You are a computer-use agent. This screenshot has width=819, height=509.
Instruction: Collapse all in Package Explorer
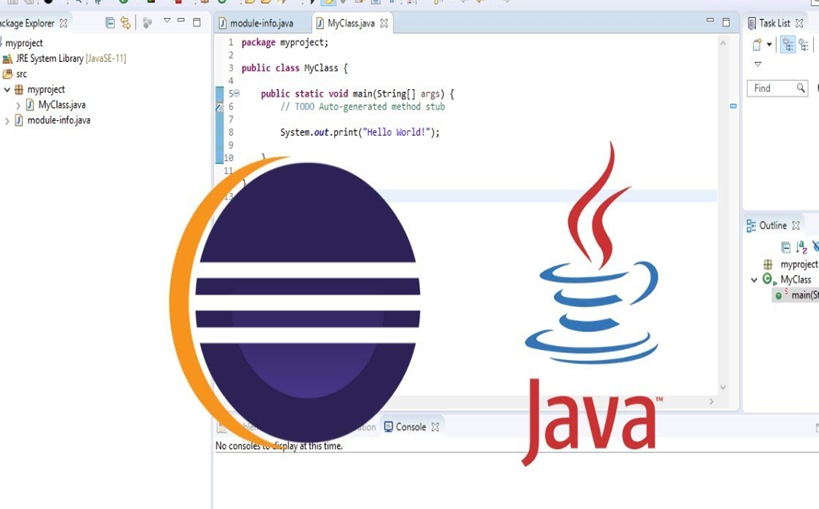pyautogui.click(x=110, y=22)
